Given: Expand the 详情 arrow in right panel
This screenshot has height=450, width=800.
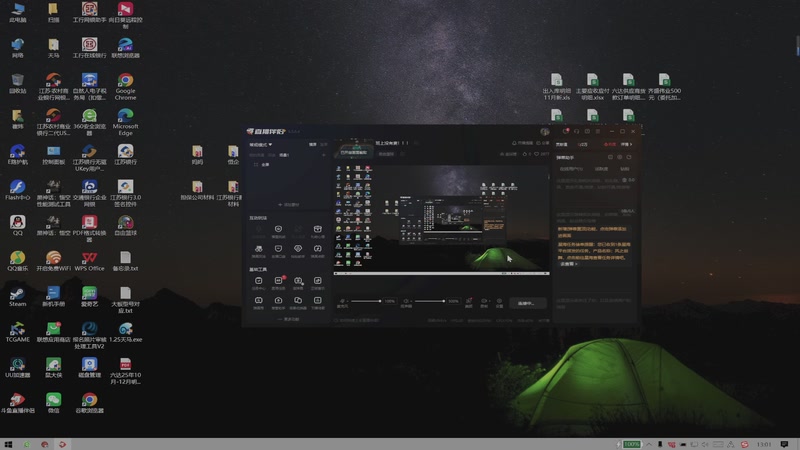Looking at the screenshot, I should click(627, 144).
